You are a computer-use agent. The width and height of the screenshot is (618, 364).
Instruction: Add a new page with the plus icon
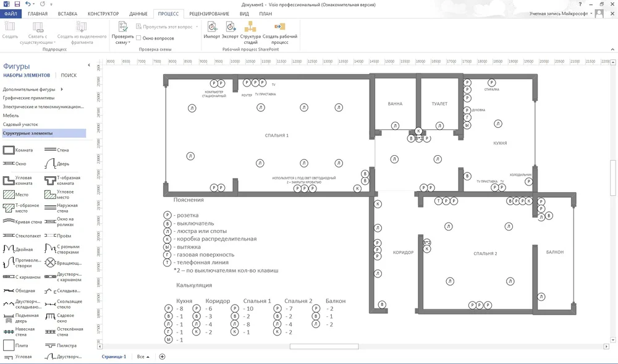point(163,357)
